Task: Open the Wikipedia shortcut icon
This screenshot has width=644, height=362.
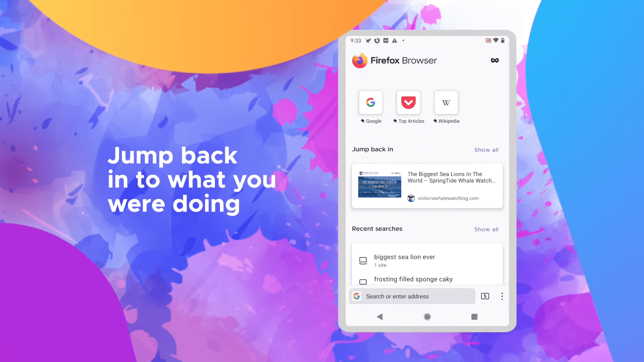Action: pyautogui.click(x=446, y=103)
